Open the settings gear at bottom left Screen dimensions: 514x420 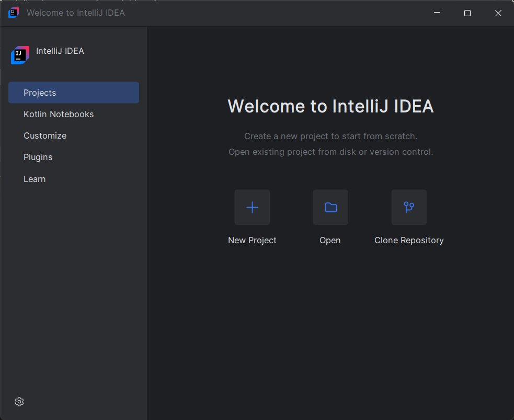pyautogui.click(x=19, y=402)
